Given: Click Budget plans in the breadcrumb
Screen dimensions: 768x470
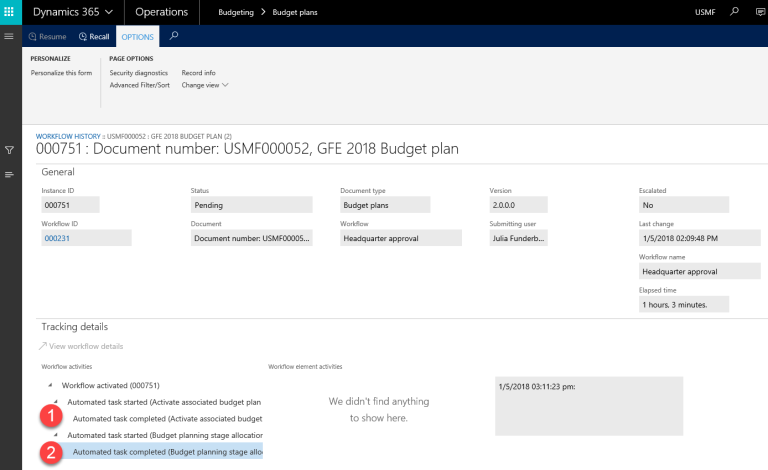Looking at the screenshot, I should pyautogui.click(x=281, y=12).
